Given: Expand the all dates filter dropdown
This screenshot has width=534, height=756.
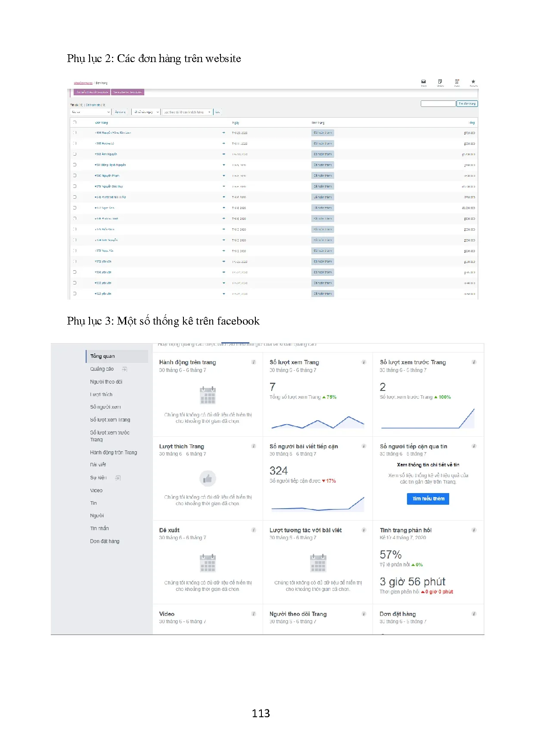Looking at the screenshot, I should point(146,112).
